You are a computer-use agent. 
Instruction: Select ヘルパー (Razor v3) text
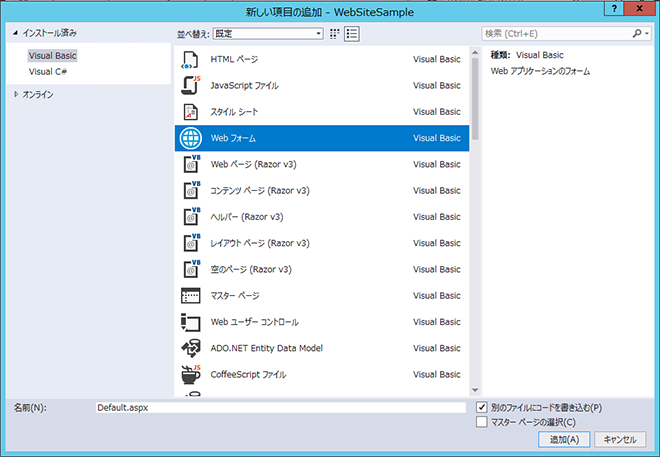coord(247,217)
